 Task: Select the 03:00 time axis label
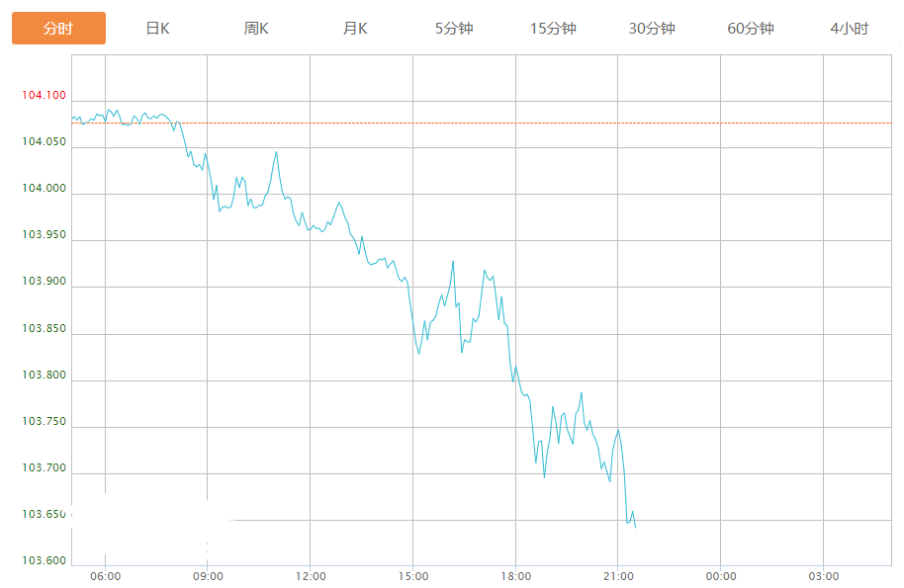click(x=824, y=576)
